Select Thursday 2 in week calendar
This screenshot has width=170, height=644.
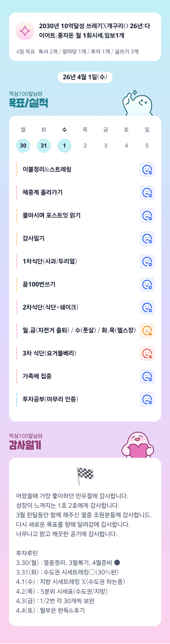pyautogui.click(x=85, y=146)
